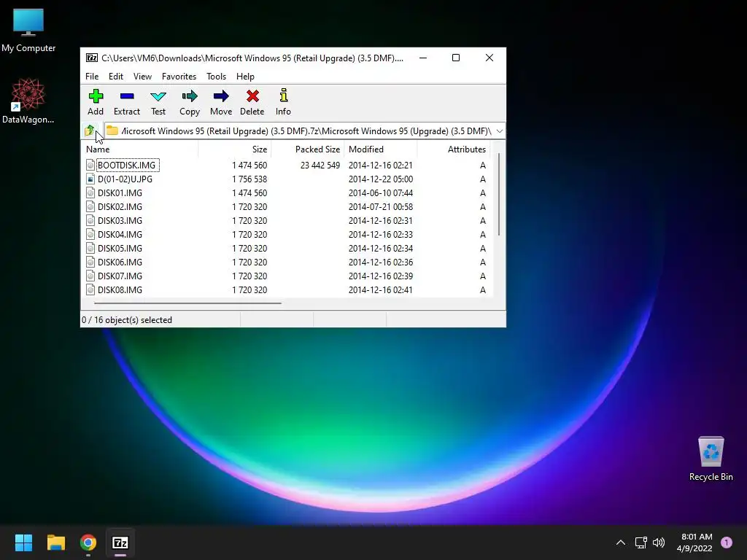
Task: Open File Explorer from the taskbar
Action: tap(55, 542)
